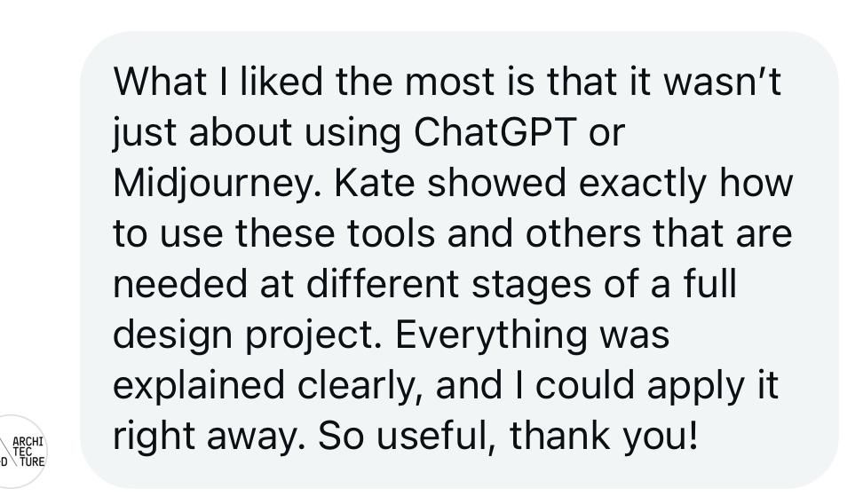The image size is (863, 504).
Task: Click the phrase 'these tools' in message
Action: coord(336,233)
